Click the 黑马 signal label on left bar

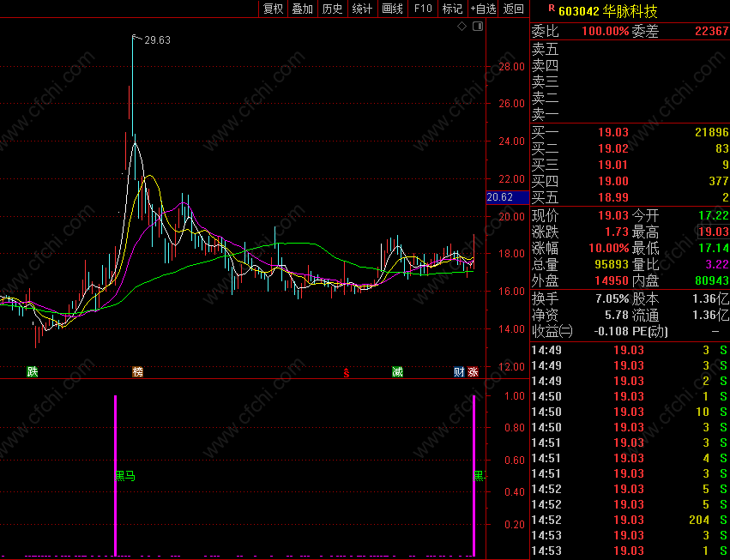[x=125, y=476]
